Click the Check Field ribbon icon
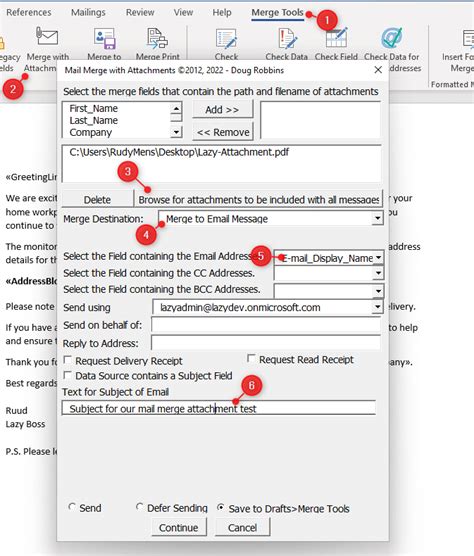This screenshot has width=474, height=556. (x=336, y=38)
